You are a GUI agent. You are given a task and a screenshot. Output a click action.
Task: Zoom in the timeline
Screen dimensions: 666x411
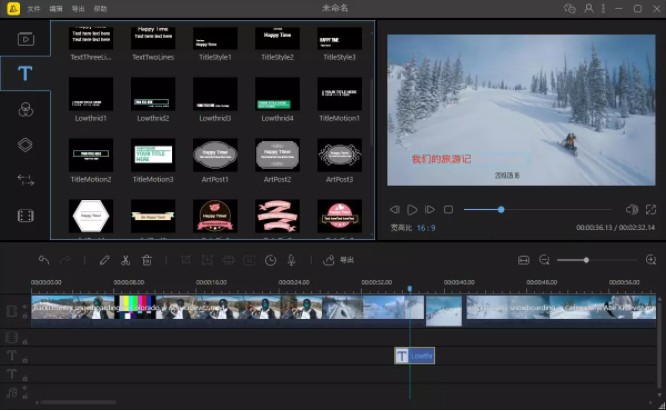coord(651,260)
